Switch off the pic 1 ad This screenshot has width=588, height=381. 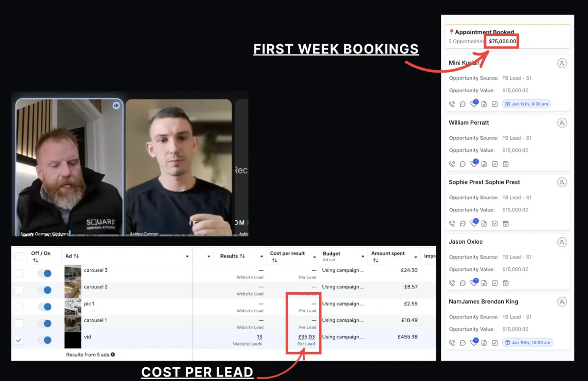click(x=45, y=306)
